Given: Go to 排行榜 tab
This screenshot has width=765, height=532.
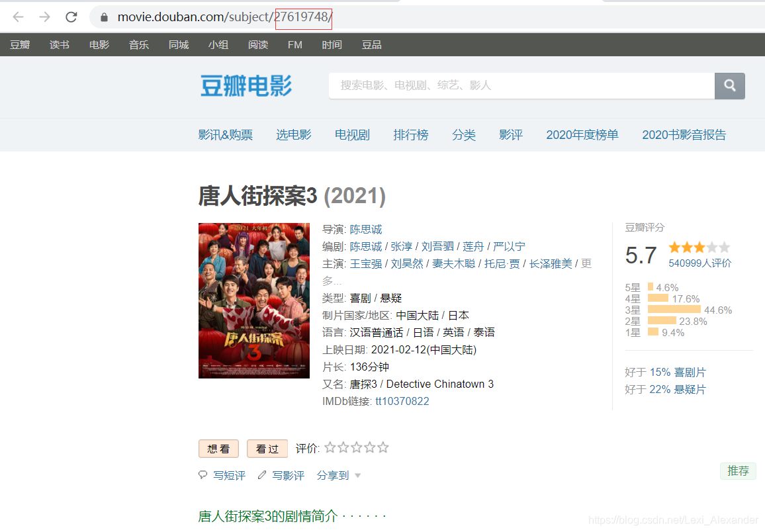Looking at the screenshot, I should click(x=411, y=134).
